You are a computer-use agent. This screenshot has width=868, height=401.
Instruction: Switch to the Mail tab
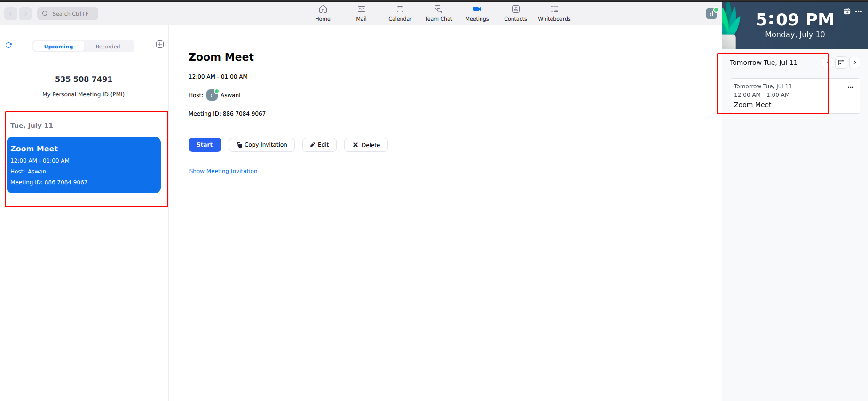361,13
